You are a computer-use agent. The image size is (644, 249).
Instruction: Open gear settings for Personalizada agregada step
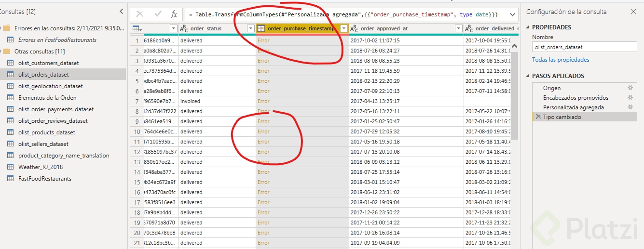630,107
